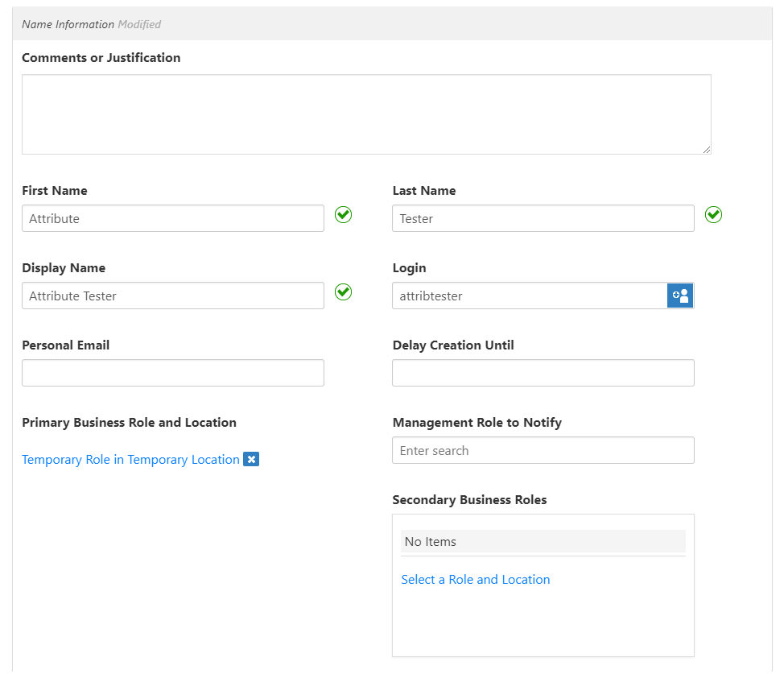Click into the Personal Email field
The width and height of the screenshot is (784, 674).
tap(172, 372)
